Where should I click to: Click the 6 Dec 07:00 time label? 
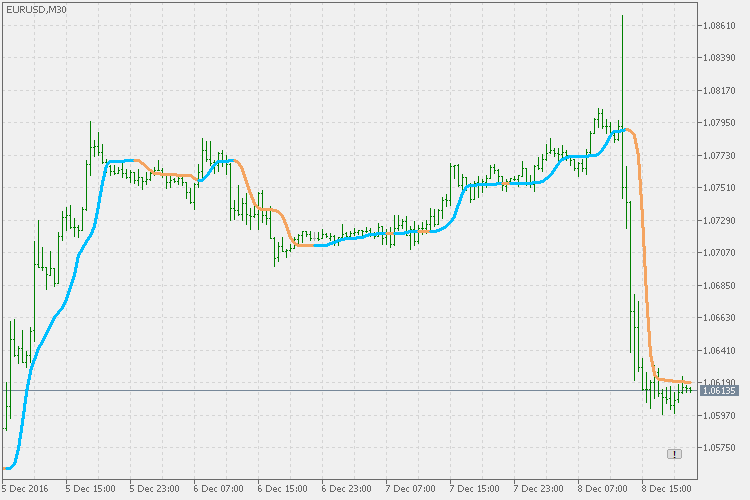point(219,489)
